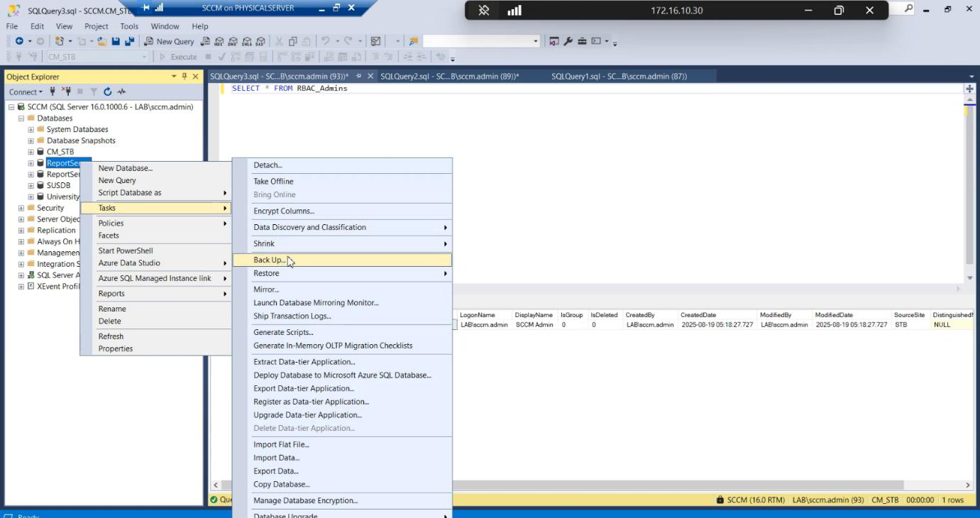This screenshot has width=980, height=518.
Task: Click the Copy icon in the toolbar
Action: click(x=292, y=41)
